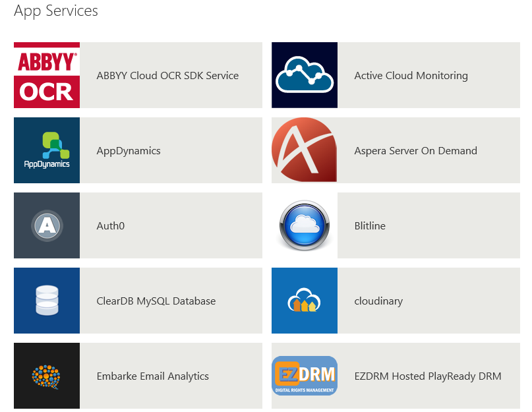Choose Aspera Server On Demand label
Viewport: 532px width, 412px height.
(415, 151)
